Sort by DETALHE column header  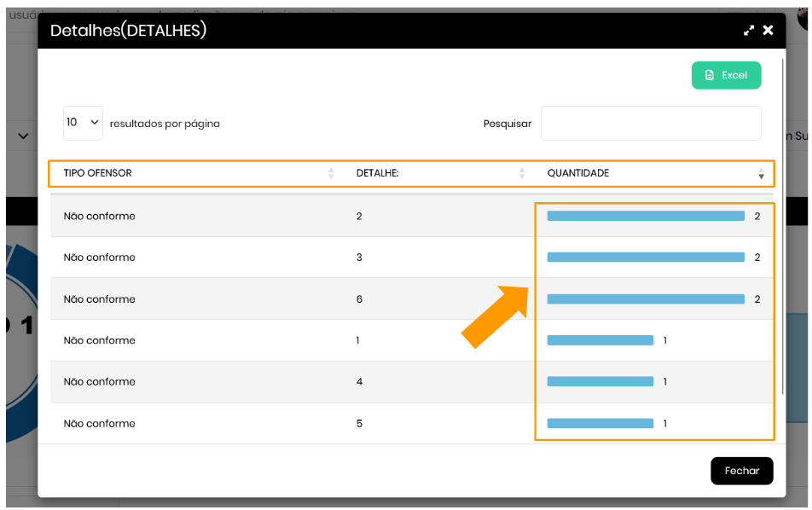tap(377, 173)
